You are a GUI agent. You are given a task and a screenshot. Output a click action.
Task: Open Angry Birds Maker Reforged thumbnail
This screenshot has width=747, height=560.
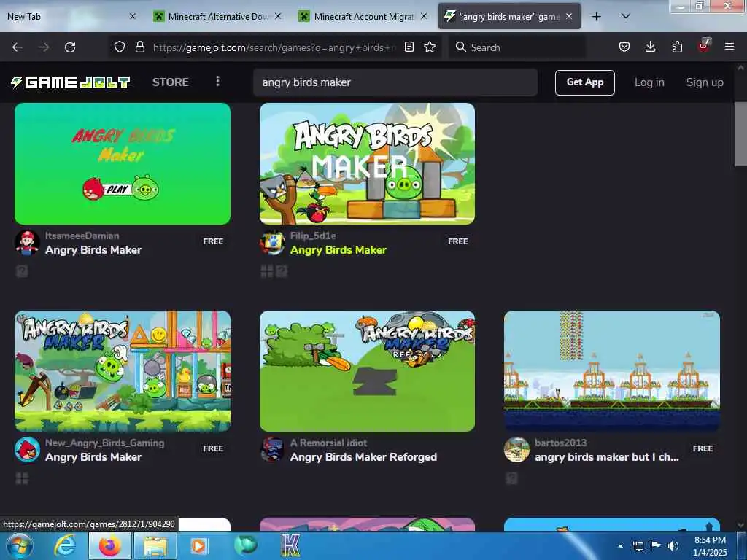[368, 371]
